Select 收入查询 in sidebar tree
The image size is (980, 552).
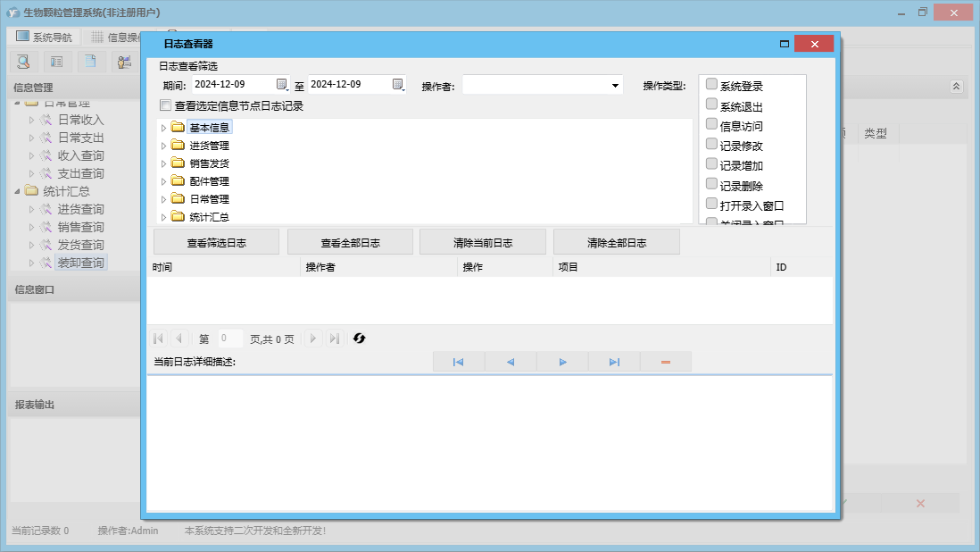[80, 155]
